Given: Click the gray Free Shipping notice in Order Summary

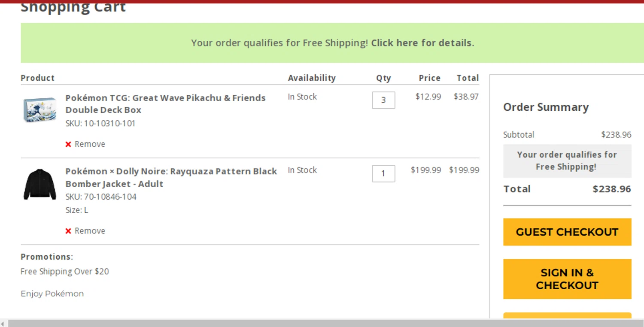Looking at the screenshot, I should tap(567, 161).
